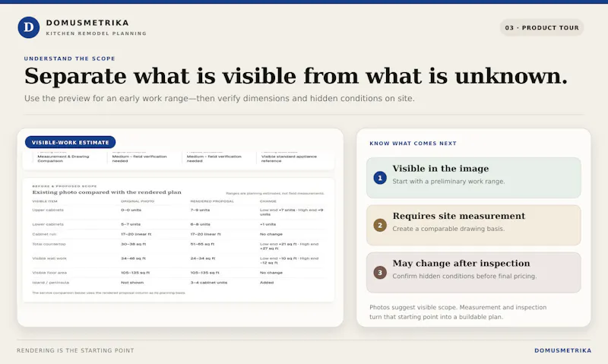Viewport: 608px width, 364px height.
Task: Select Measurement & Drawing Comparison cell
Action: [63, 159]
